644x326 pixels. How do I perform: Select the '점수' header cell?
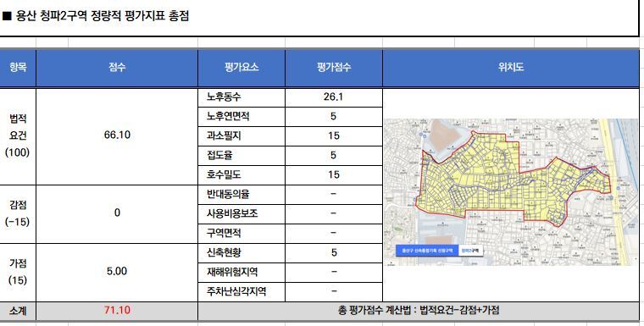point(117,68)
